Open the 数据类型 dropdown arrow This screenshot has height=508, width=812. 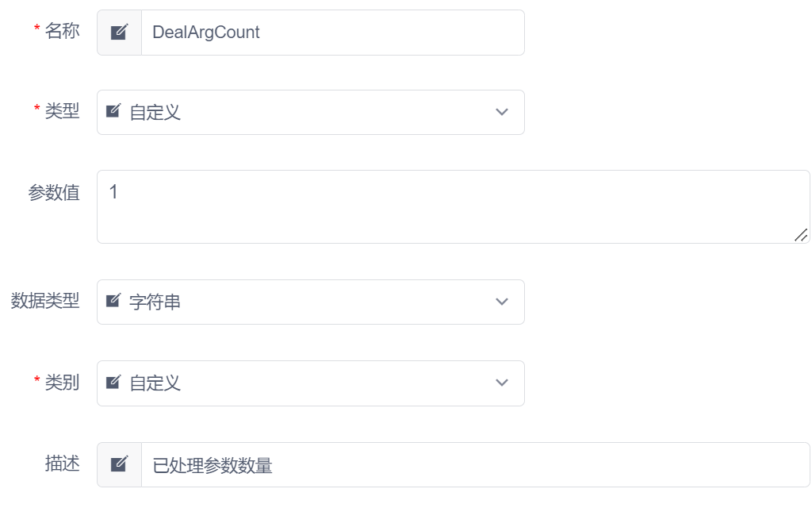click(501, 302)
